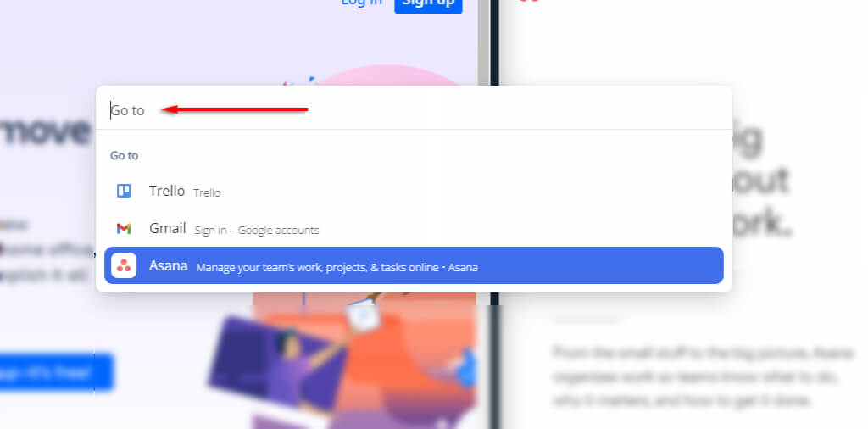Click the blurred 'move' heading on left
Viewport: 868px width, 429px height.
pyautogui.click(x=46, y=133)
